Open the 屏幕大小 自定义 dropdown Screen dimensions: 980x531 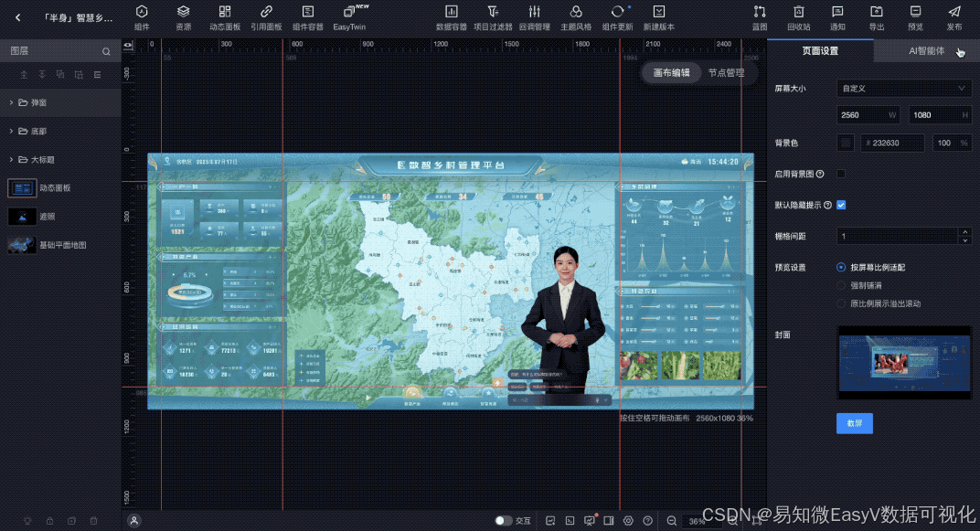click(904, 89)
